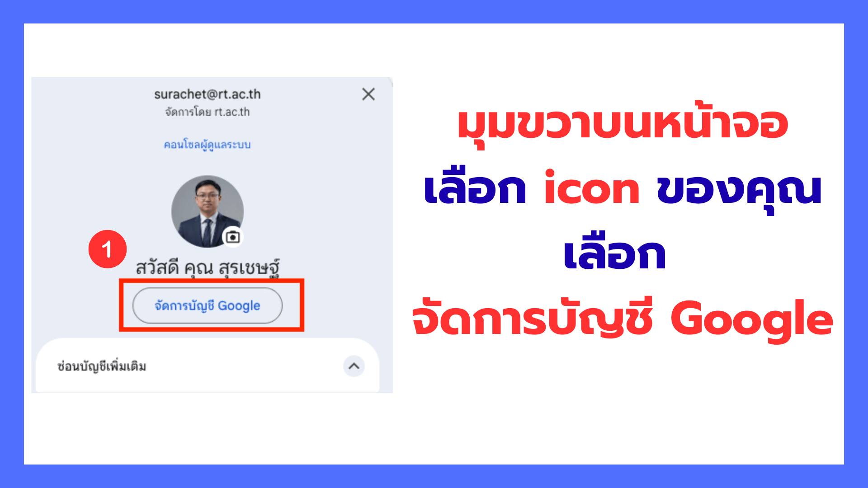Open the คอนโซลผู้ดูแลระบบ link
This screenshot has width=868, height=488.
pyautogui.click(x=207, y=145)
